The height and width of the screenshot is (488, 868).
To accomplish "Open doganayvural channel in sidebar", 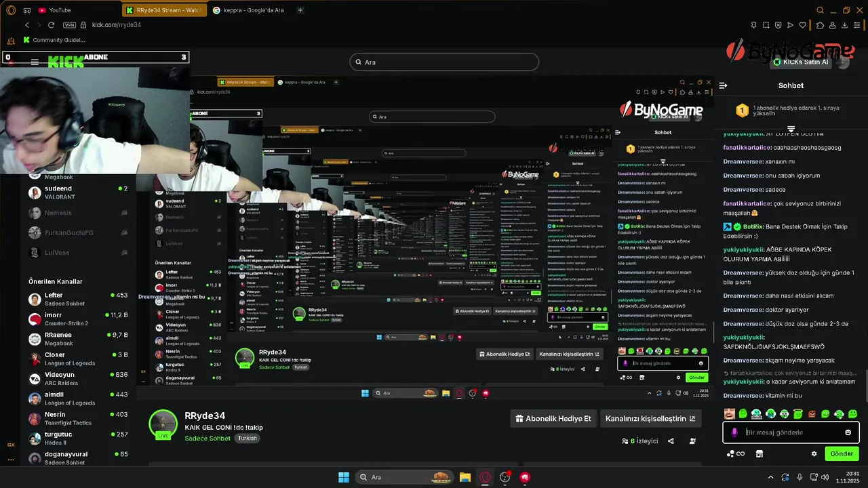I will pos(78,457).
